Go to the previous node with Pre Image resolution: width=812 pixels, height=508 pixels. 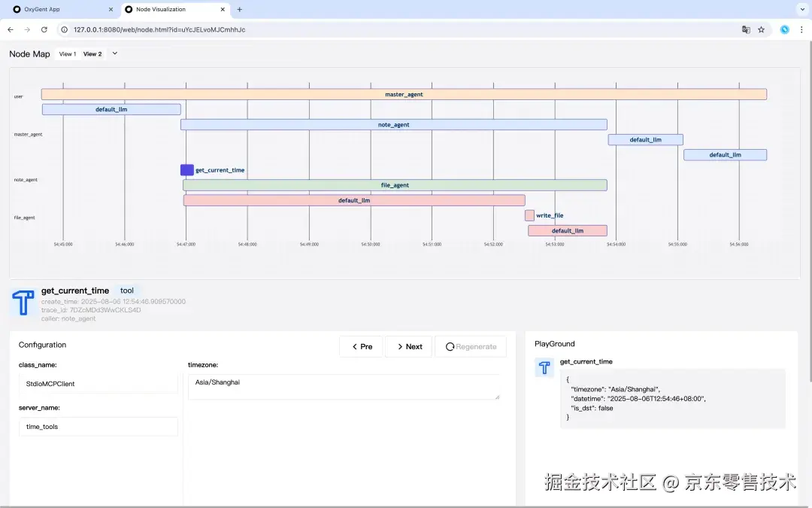361,347
